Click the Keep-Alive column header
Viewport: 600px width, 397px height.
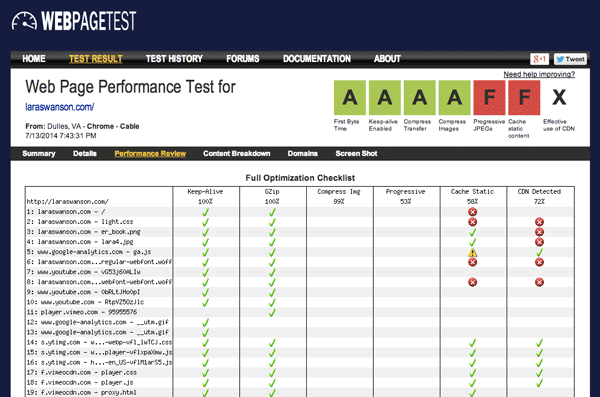(x=205, y=192)
